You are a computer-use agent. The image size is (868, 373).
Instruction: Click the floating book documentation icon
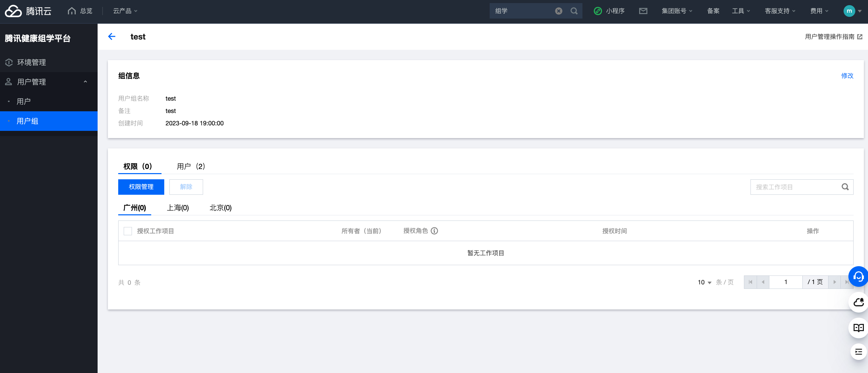click(x=858, y=328)
